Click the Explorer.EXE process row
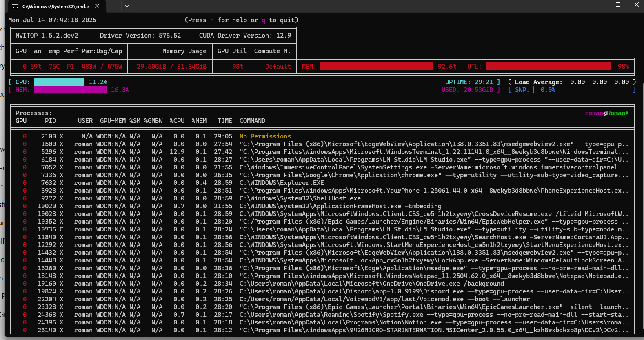Image resolution: width=644 pixels, height=340 pixels. [x=322, y=183]
